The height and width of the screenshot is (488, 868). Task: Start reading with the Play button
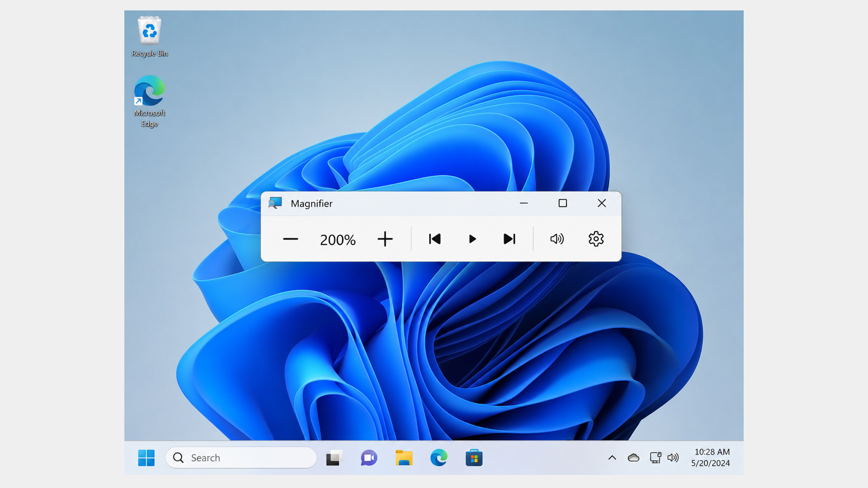472,239
